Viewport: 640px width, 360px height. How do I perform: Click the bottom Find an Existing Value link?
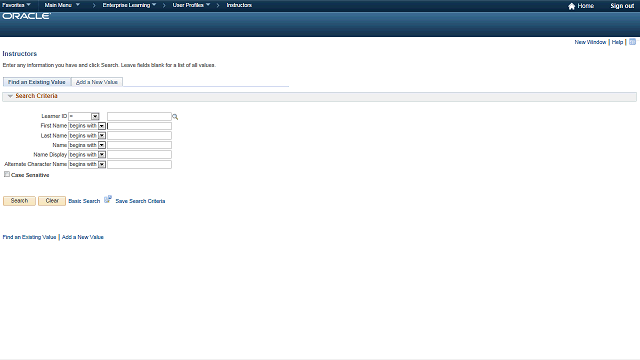pyautogui.click(x=29, y=237)
